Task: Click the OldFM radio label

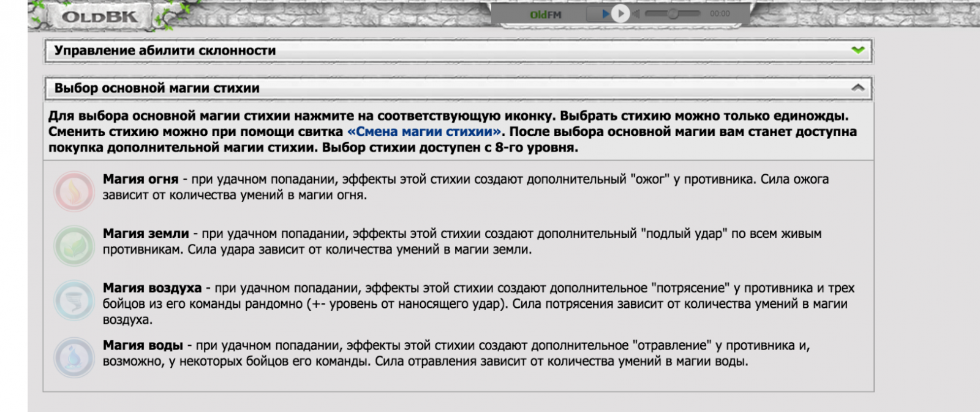Action: point(545,15)
